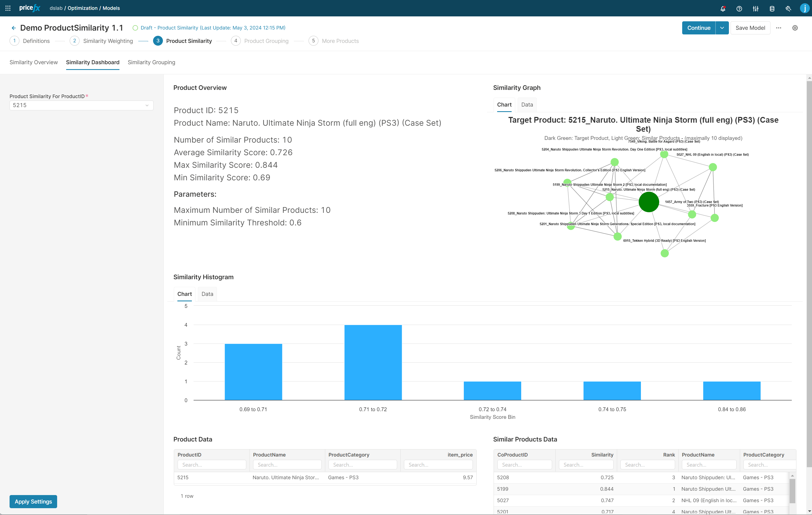Screen dimensions: 812x515
Task: Open the wrench tools icon
Action: pyautogui.click(x=788, y=8)
